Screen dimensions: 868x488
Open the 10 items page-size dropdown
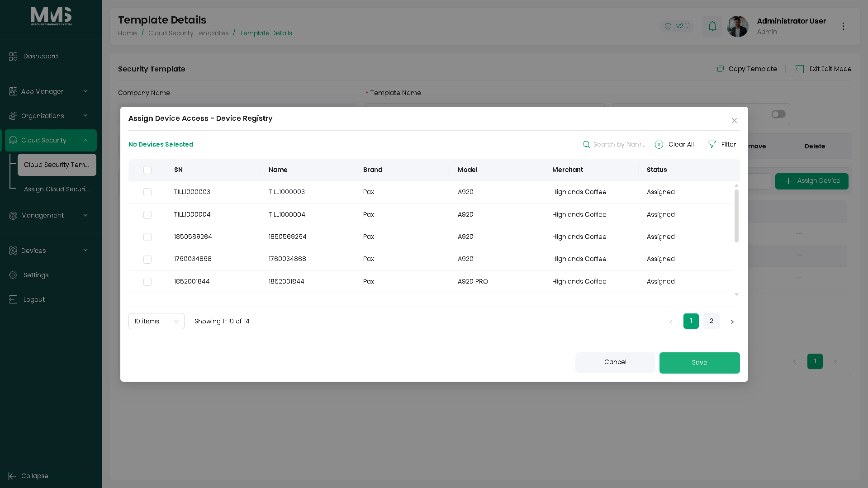(157, 321)
